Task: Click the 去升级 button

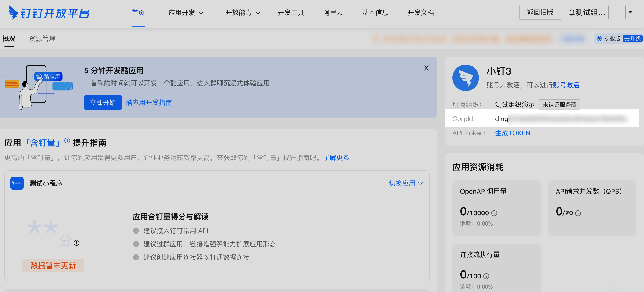Action: (x=632, y=38)
